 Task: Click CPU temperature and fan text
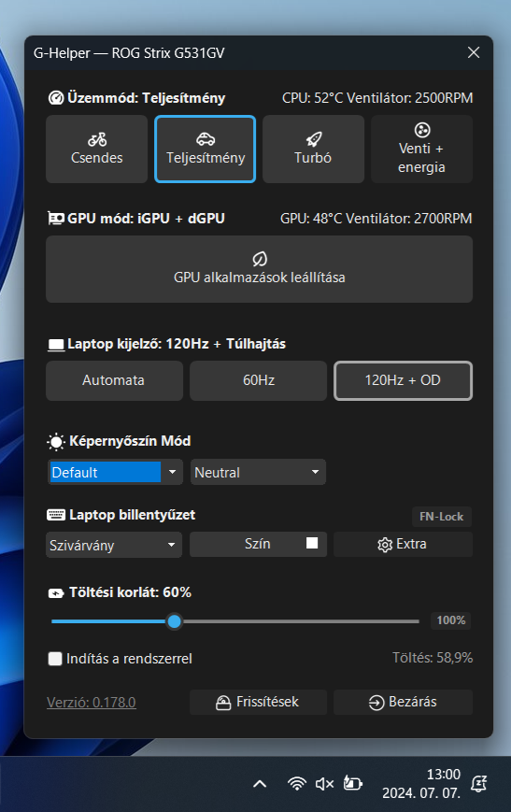tap(377, 98)
